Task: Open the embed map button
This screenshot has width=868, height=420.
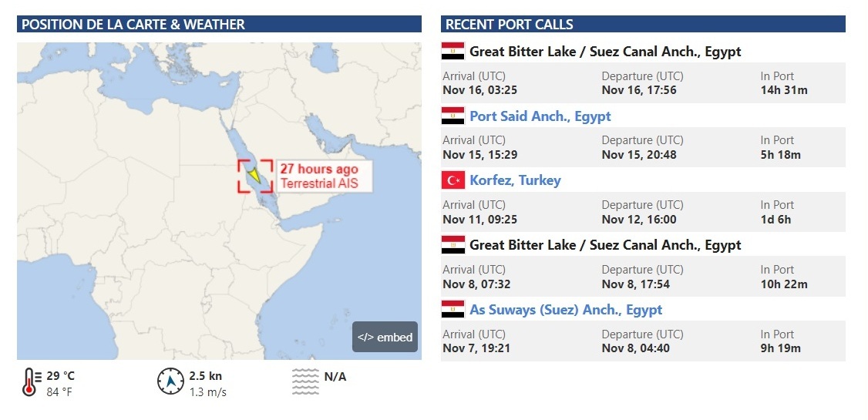Action: coord(385,337)
